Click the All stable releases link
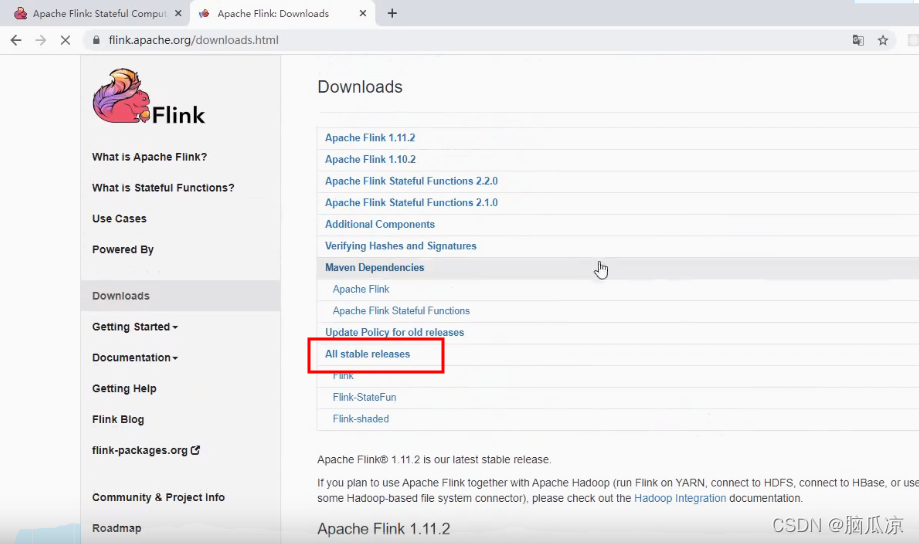Viewport: 919px width, 544px height. (x=367, y=354)
